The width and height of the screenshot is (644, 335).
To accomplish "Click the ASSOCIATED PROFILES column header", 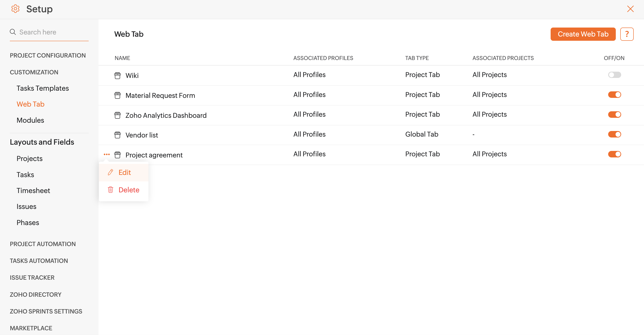I will 323,58.
